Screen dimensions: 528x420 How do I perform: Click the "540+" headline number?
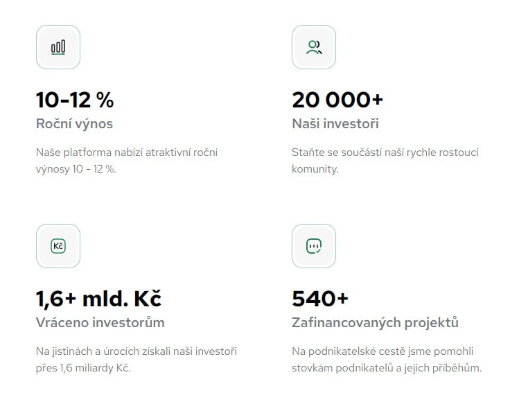(x=320, y=299)
